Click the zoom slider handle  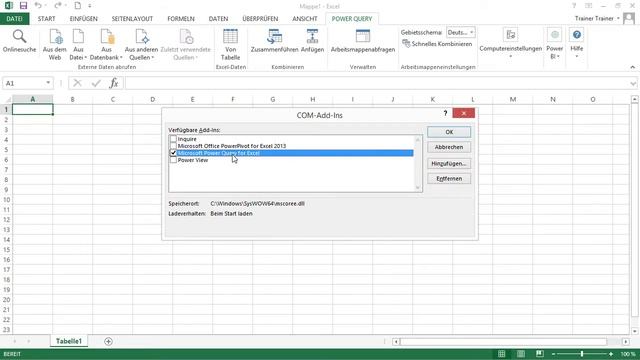tap(582, 354)
